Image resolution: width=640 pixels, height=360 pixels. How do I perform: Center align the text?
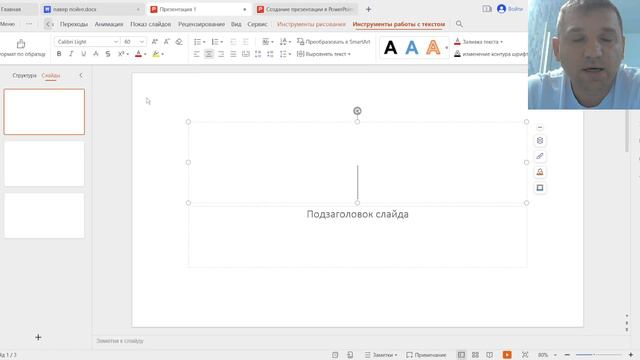209,54
